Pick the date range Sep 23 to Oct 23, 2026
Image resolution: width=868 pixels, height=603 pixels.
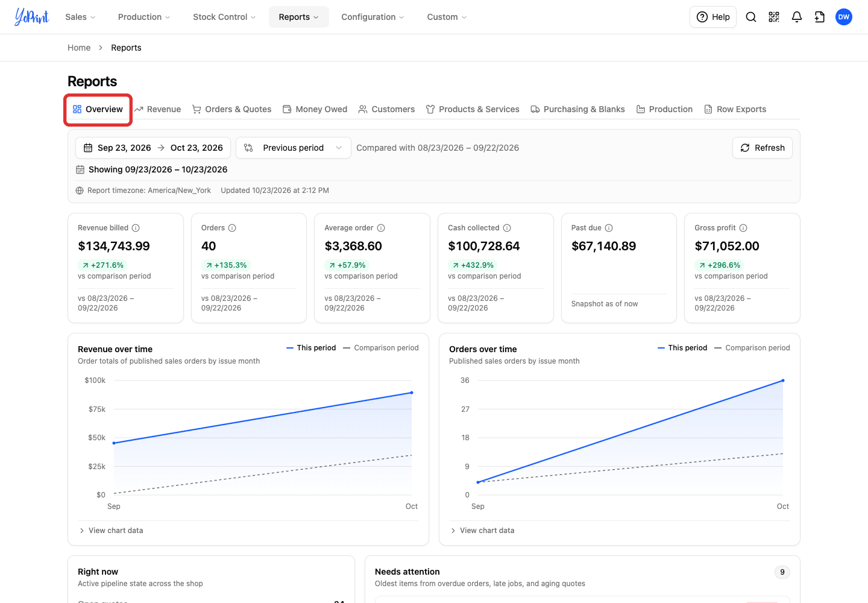tap(153, 148)
